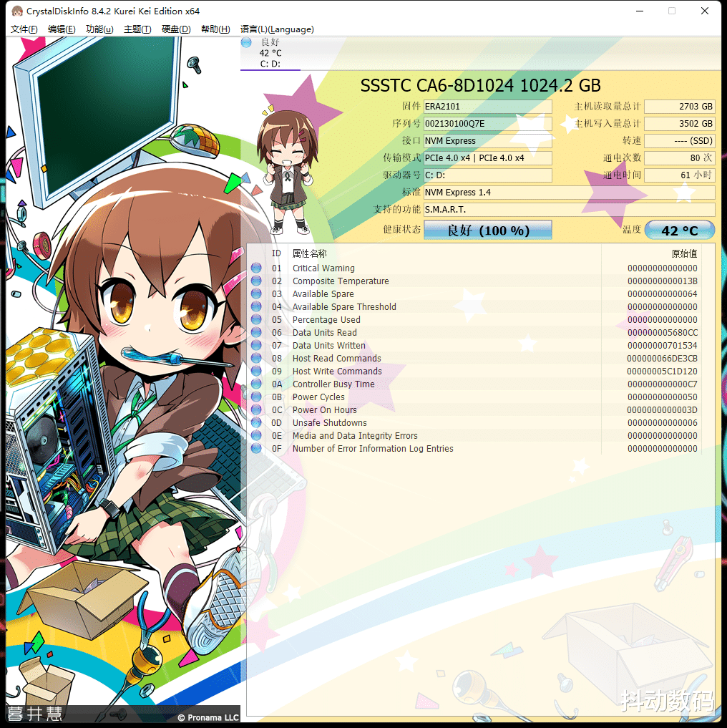Viewport: 727px width, 728px height.
Task: Click the power on count 80 次
Action: tap(680, 158)
